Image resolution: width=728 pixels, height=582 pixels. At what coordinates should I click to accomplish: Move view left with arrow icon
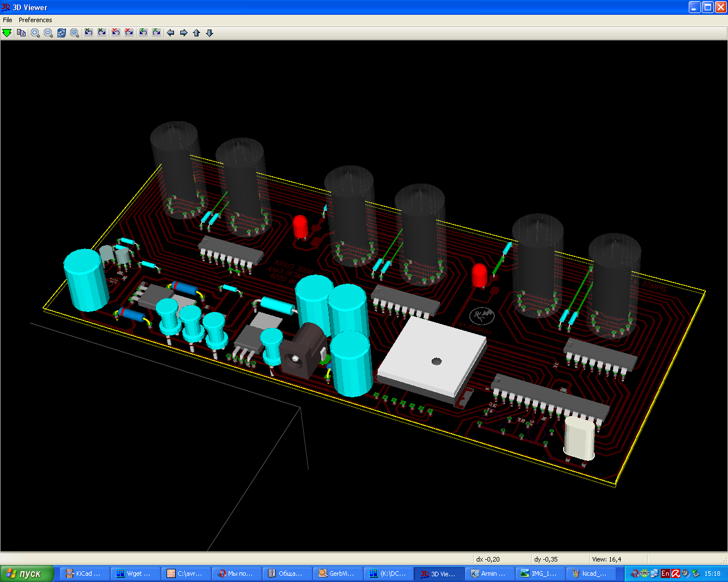170,33
